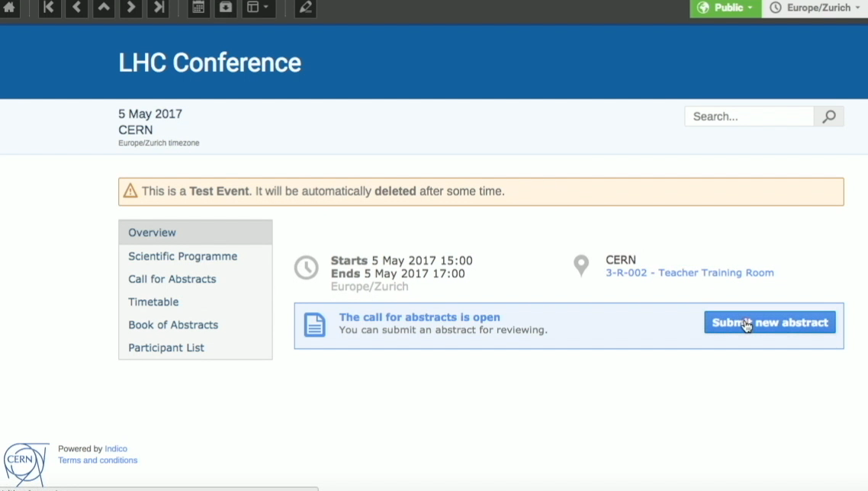Click the LHC Conference title
868x491 pixels.
click(210, 63)
